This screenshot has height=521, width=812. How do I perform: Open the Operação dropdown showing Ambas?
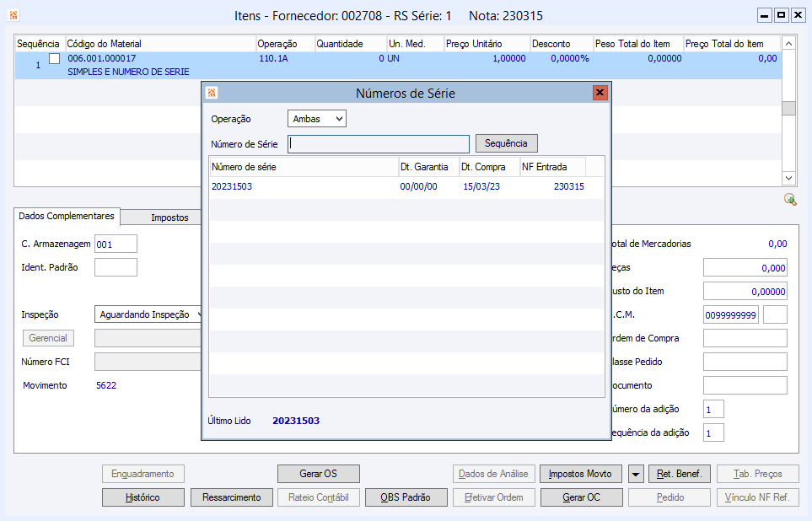coord(317,119)
